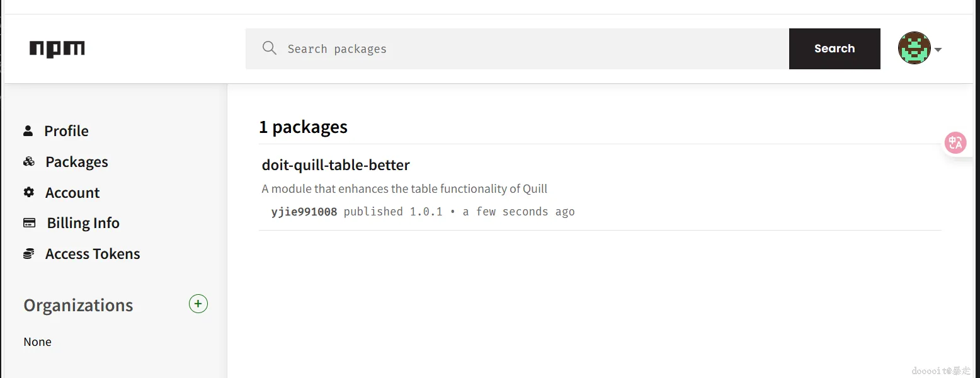This screenshot has width=980, height=378.
Task: Click the pixel-art user avatar
Action: coord(914,49)
